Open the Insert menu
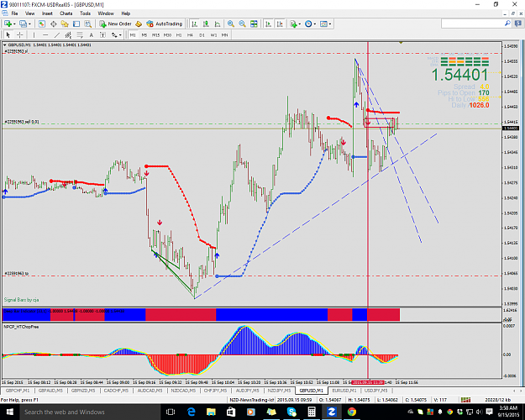The width and height of the screenshot is (525, 420). [x=47, y=13]
